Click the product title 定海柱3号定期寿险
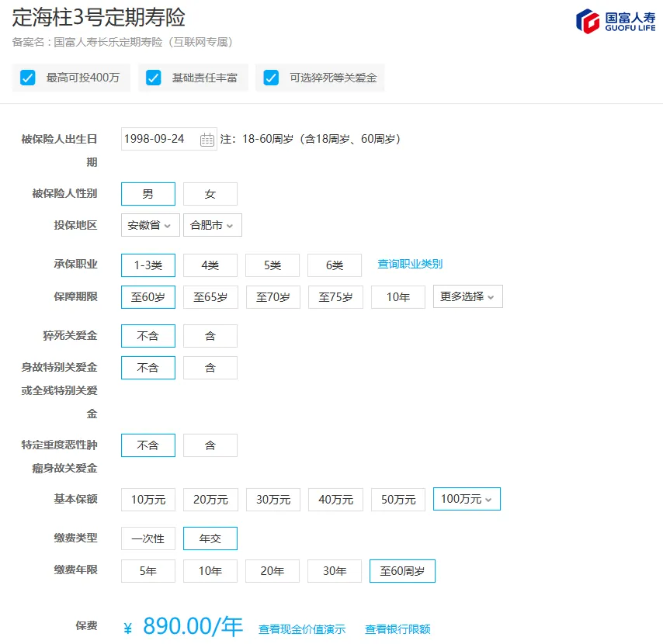 pos(99,18)
